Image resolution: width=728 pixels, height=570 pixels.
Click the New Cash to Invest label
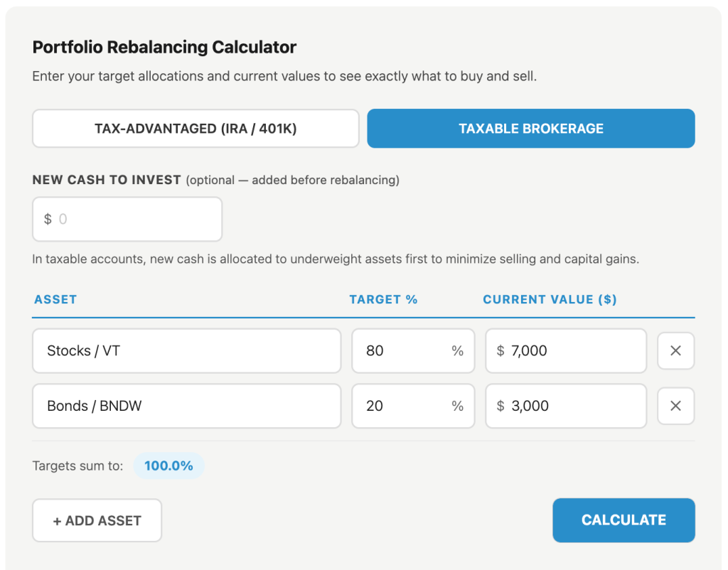[x=105, y=180]
